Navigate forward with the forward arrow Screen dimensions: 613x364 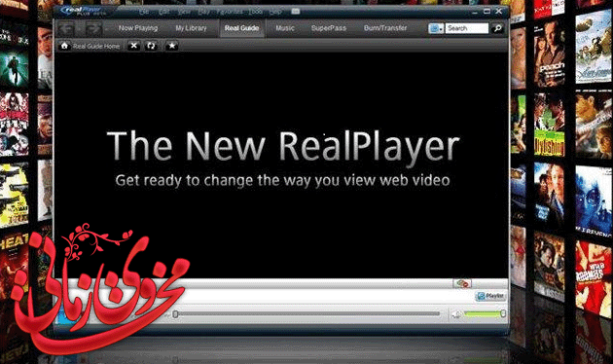click(91, 28)
